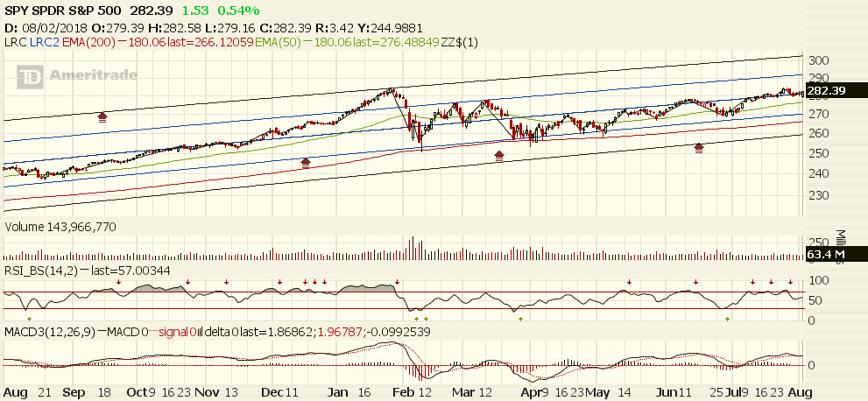
Task: Click the 63.4 M volume tag
Action: point(828,256)
